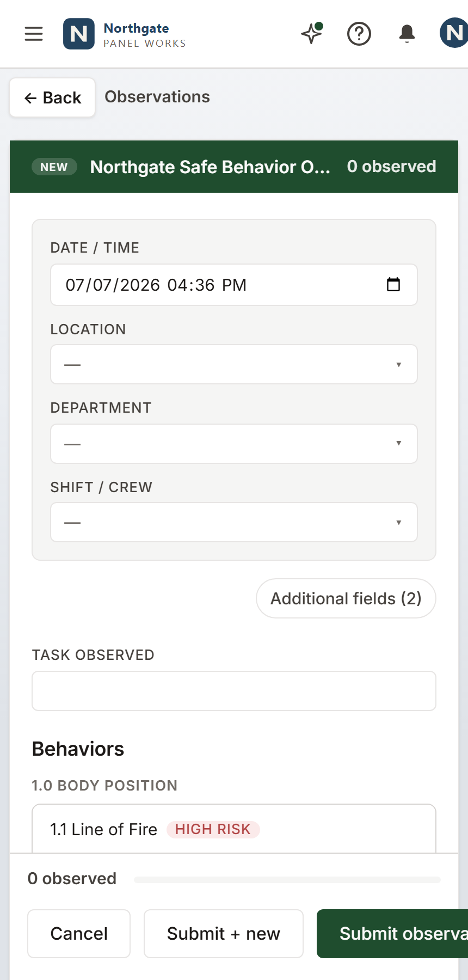
Task: Go back using the Back button
Action: pyautogui.click(x=52, y=97)
